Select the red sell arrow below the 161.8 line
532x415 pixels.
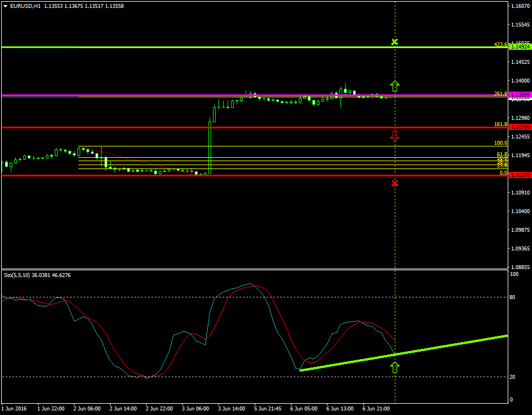(x=395, y=136)
